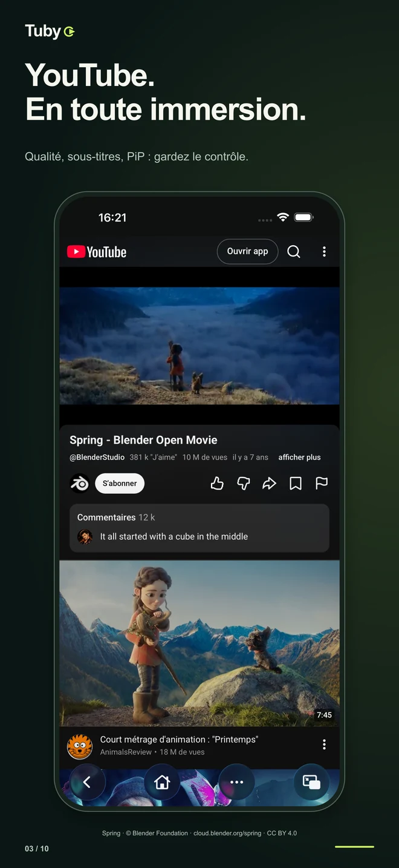
Task: Tap the Court métrage d'animation title
Action: pyautogui.click(x=179, y=740)
